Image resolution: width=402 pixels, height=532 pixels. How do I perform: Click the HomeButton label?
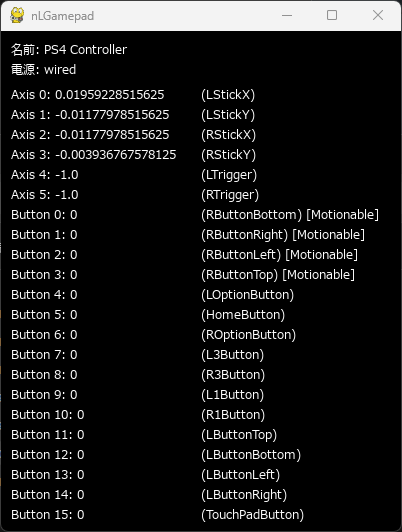pyautogui.click(x=243, y=315)
